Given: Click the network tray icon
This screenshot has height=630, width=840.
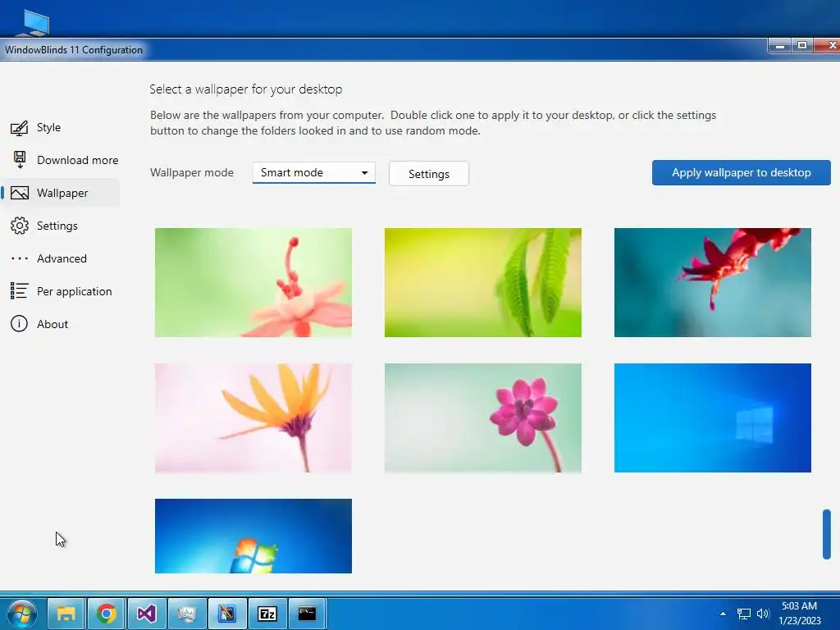Looking at the screenshot, I should pyautogui.click(x=743, y=614).
